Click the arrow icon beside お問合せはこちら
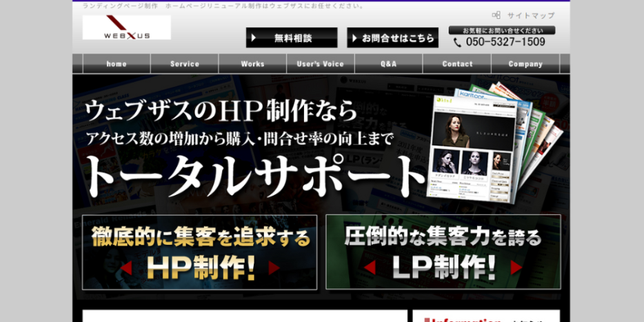The height and width of the screenshot is (322, 644). pyautogui.click(x=354, y=38)
